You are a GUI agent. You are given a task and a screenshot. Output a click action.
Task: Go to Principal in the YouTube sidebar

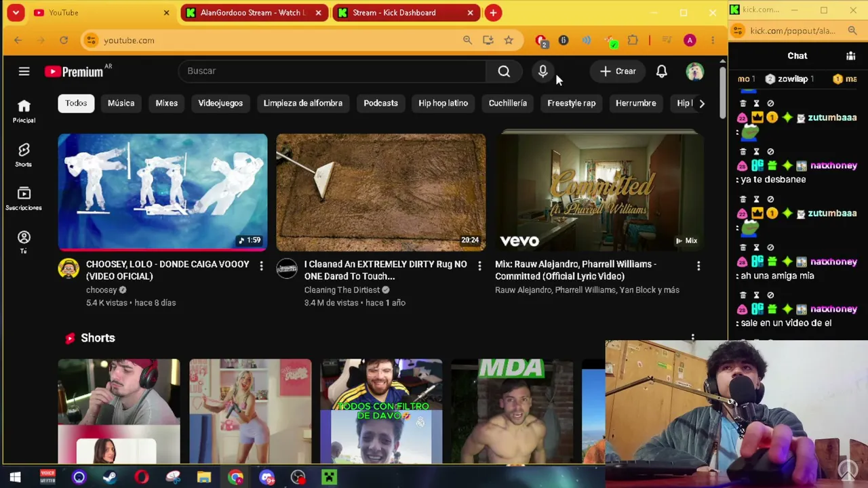(24, 111)
